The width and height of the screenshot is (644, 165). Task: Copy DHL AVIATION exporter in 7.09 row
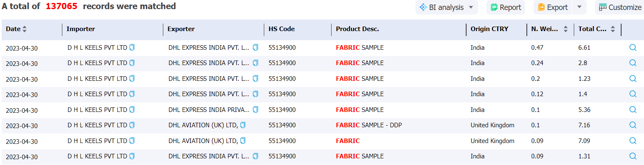pos(243,141)
